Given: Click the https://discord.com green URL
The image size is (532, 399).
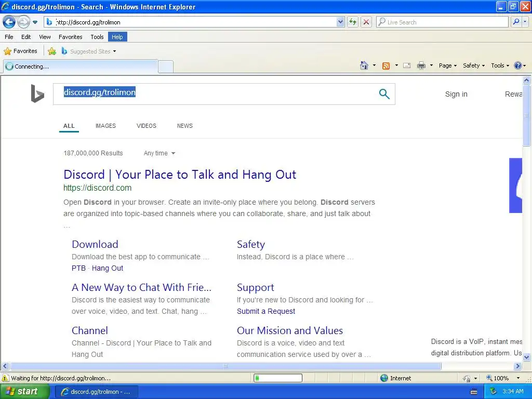Looking at the screenshot, I should [97, 188].
